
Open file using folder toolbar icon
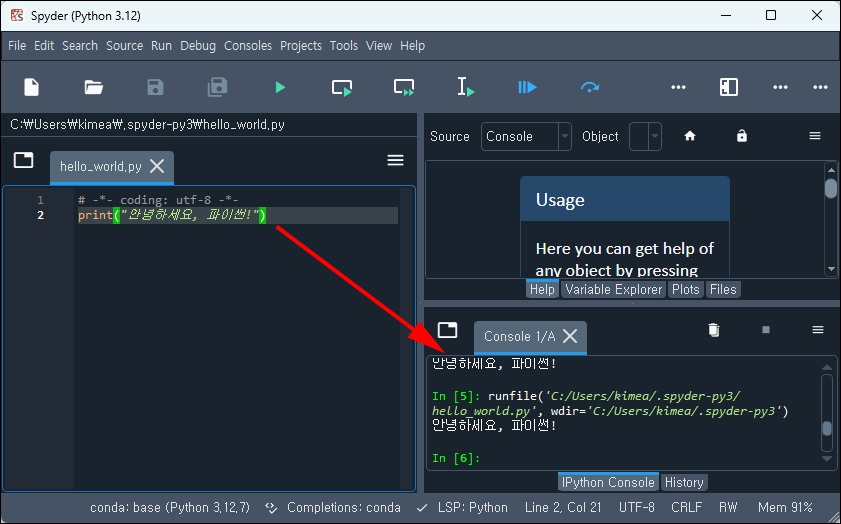pos(93,87)
